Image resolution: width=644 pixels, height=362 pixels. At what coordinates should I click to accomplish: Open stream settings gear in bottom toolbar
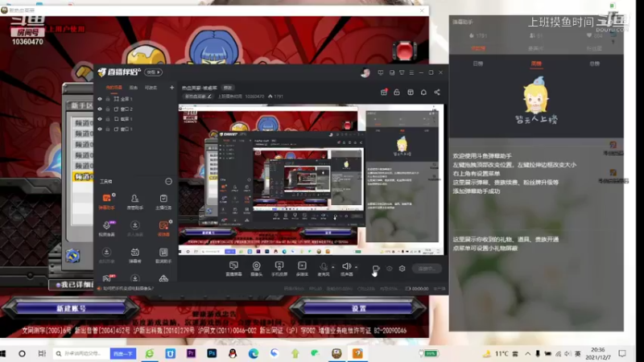point(402,269)
